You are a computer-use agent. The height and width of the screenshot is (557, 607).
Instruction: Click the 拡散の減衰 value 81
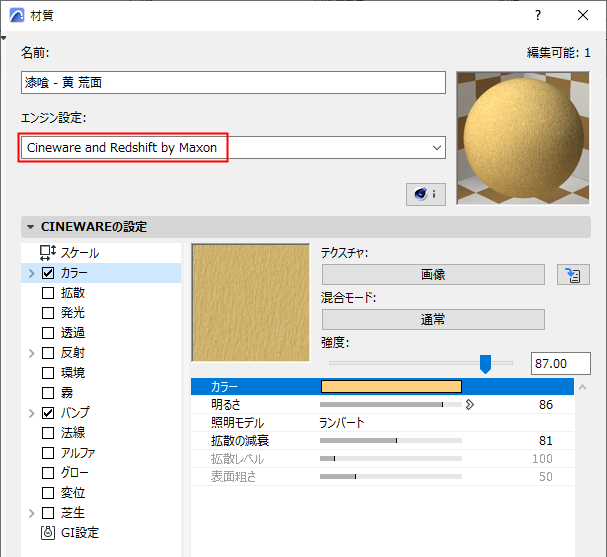pos(546,440)
